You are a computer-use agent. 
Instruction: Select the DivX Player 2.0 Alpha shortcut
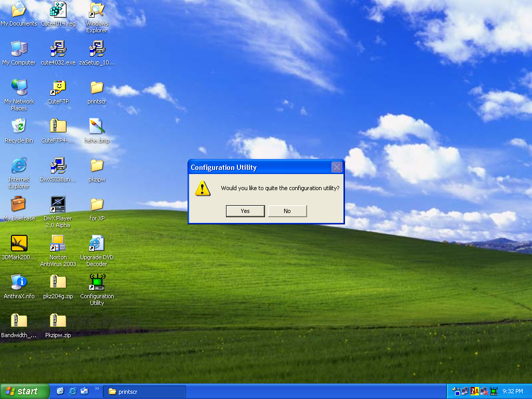58,212
